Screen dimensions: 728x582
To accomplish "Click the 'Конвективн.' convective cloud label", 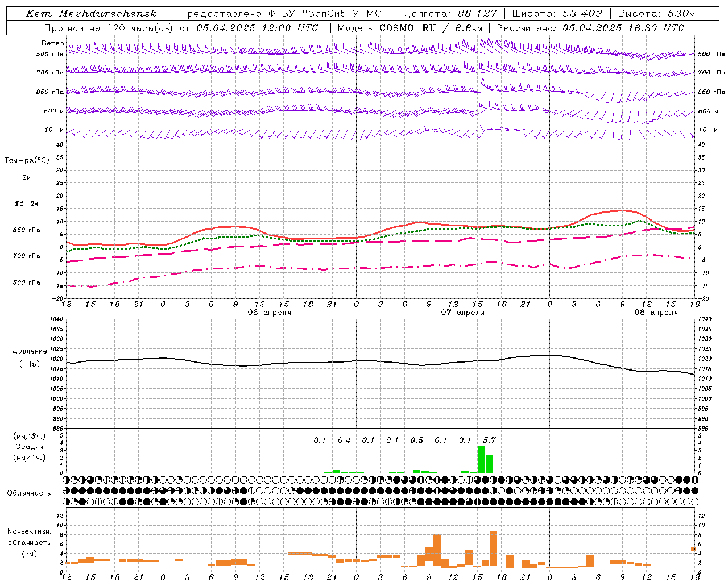I will tap(30, 531).
